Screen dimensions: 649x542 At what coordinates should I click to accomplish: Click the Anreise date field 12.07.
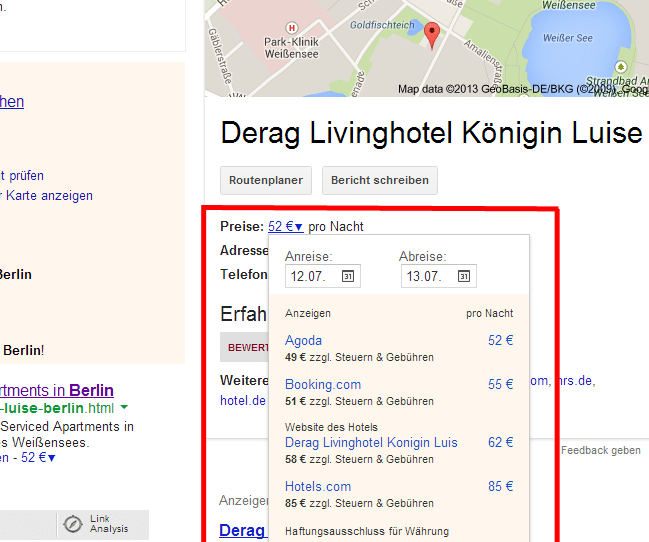[323, 276]
